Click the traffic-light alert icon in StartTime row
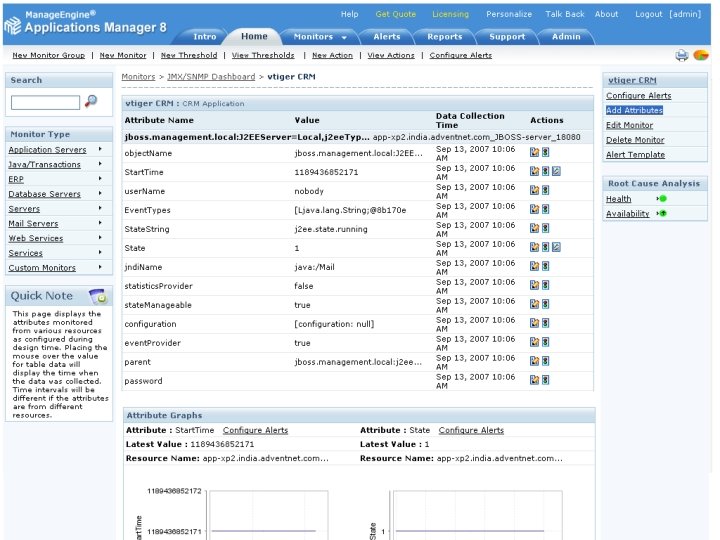720x540 pixels. 545,171
